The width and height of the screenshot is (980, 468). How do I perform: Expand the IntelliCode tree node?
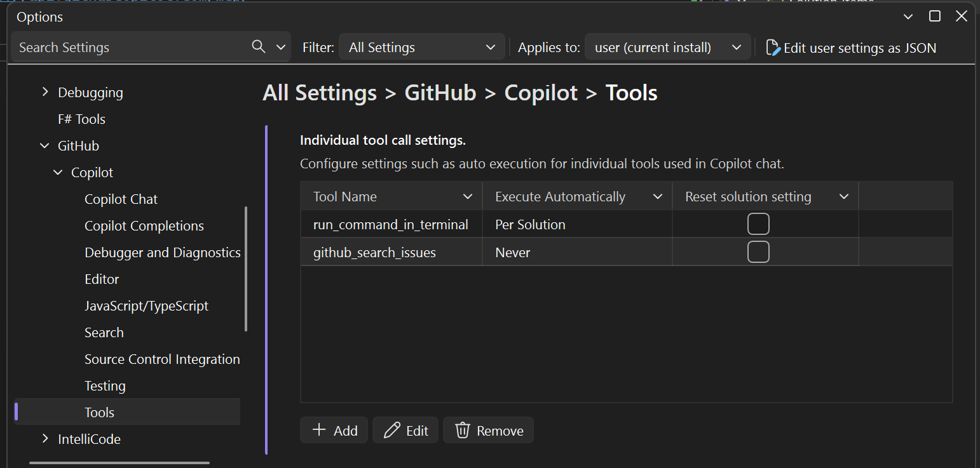pos(44,439)
